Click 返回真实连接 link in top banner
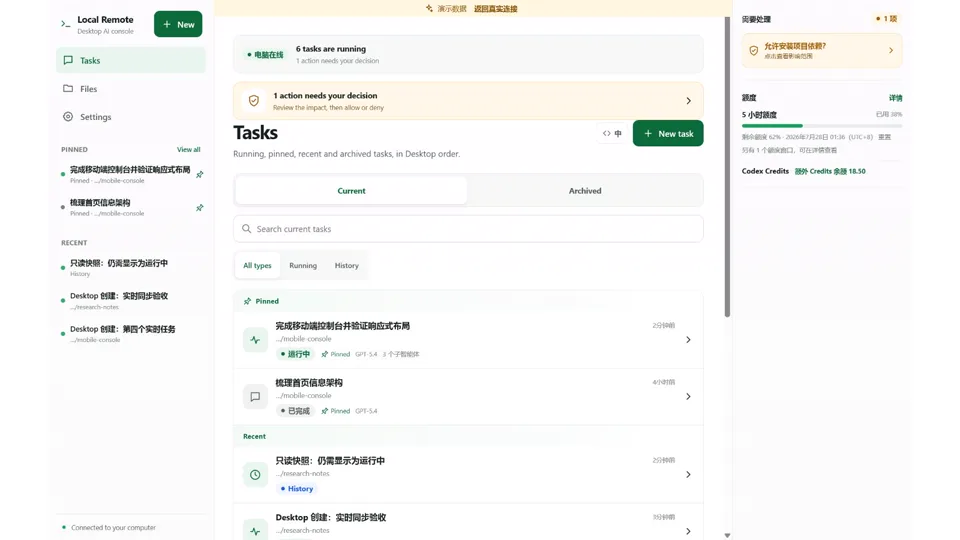This screenshot has height=540, width=960. 495,9
